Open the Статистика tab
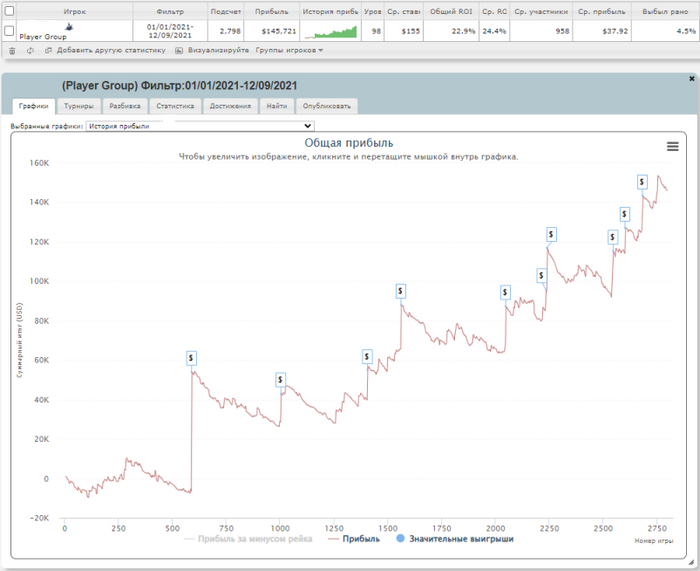The height and width of the screenshot is (571, 700). click(x=175, y=106)
